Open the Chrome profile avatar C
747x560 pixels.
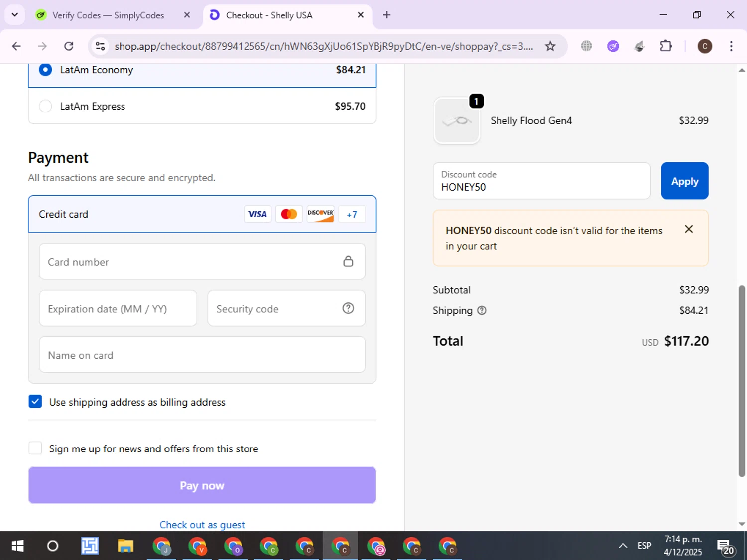pyautogui.click(x=704, y=46)
